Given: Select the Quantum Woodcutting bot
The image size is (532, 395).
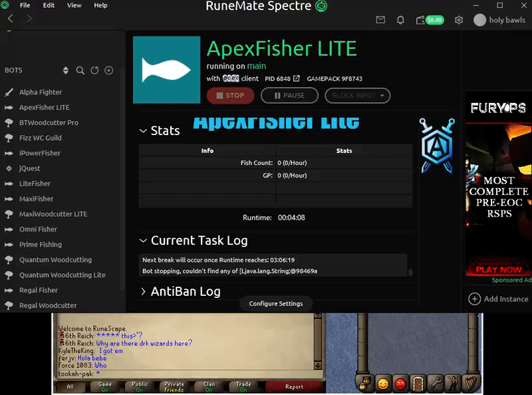Looking at the screenshot, I should coord(55,260).
